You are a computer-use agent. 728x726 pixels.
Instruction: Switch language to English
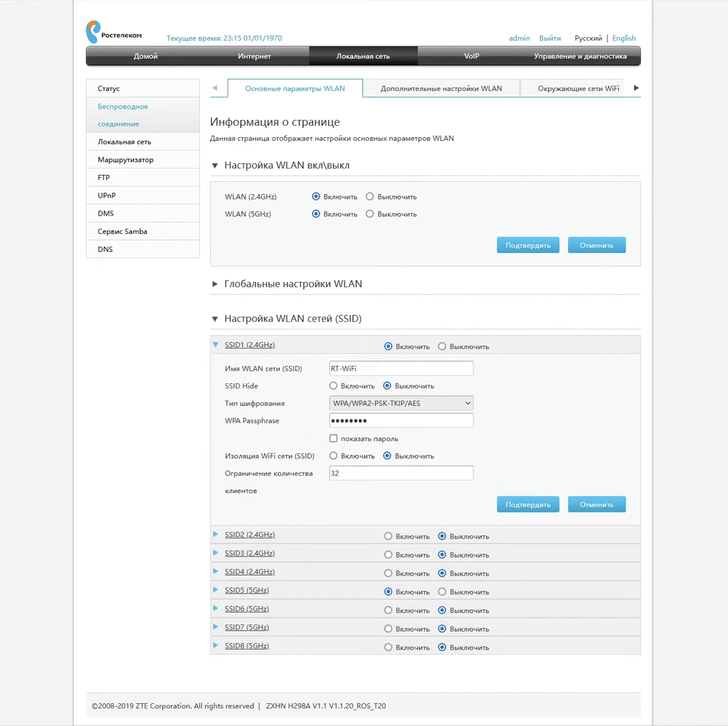click(624, 38)
